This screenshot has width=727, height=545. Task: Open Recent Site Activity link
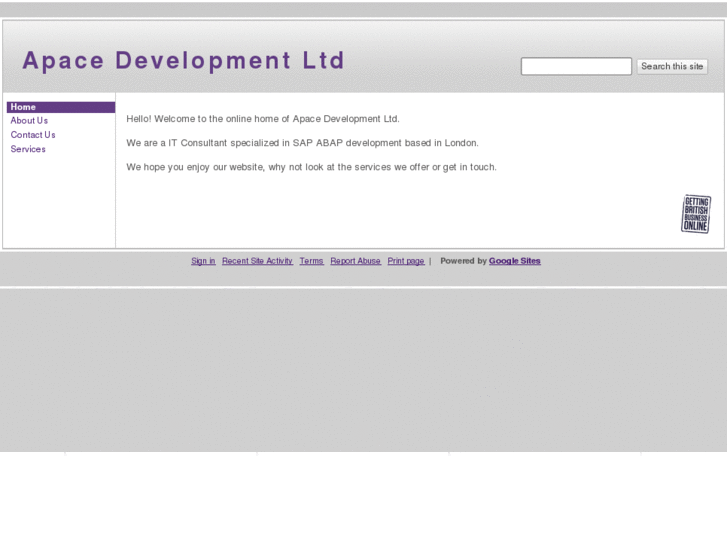tap(257, 261)
